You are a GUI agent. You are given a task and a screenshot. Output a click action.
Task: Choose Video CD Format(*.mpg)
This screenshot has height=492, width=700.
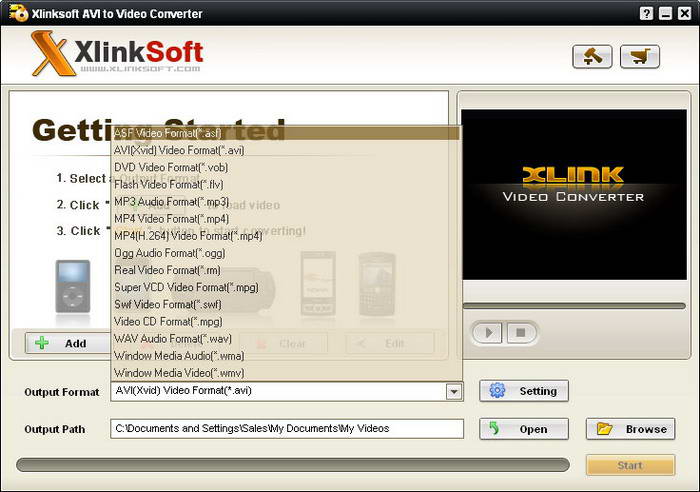tap(286, 321)
